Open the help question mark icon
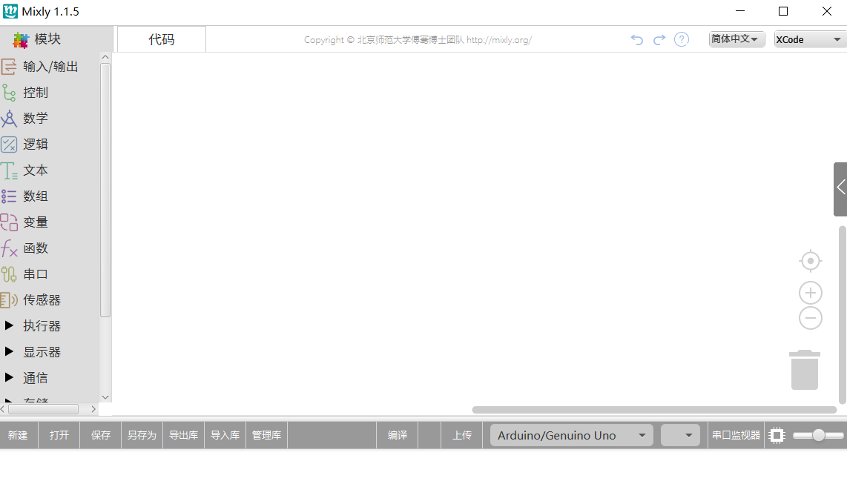The height and width of the screenshot is (504, 847). click(x=682, y=39)
